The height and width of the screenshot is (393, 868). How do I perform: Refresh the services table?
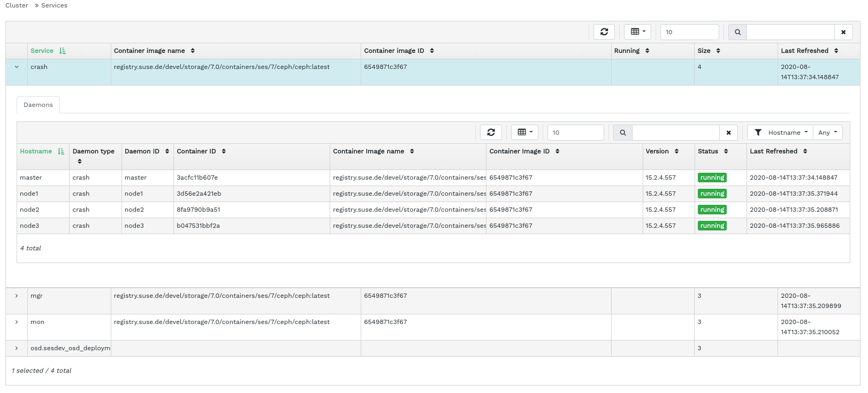[604, 32]
